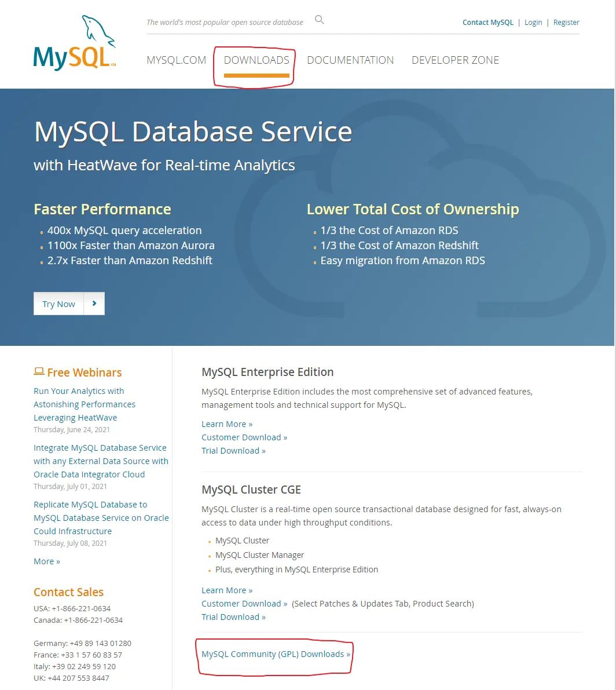The width and height of the screenshot is (616, 690).
Task: Focus the search field with slogan placeholder
Action: [225, 22]
